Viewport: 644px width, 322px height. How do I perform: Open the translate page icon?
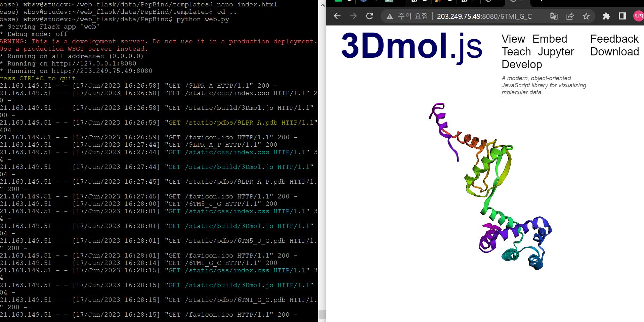554,16
